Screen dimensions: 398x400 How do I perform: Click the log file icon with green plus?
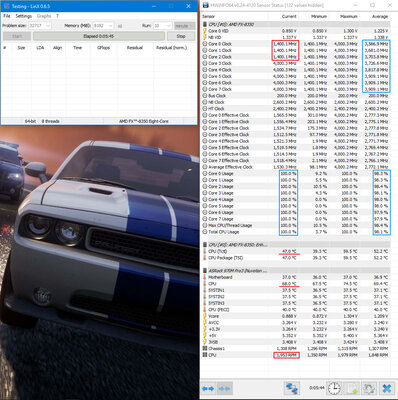click(x=352, y=388)
